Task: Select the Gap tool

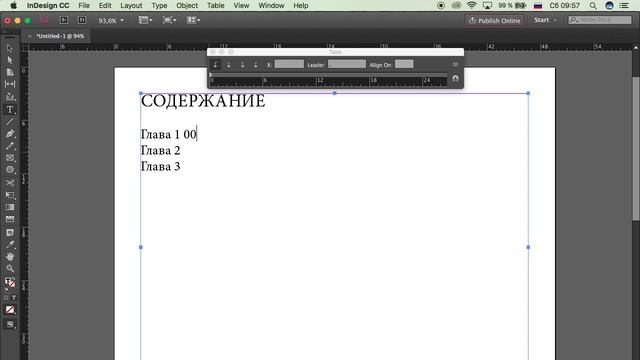Action: coord(10,84)
